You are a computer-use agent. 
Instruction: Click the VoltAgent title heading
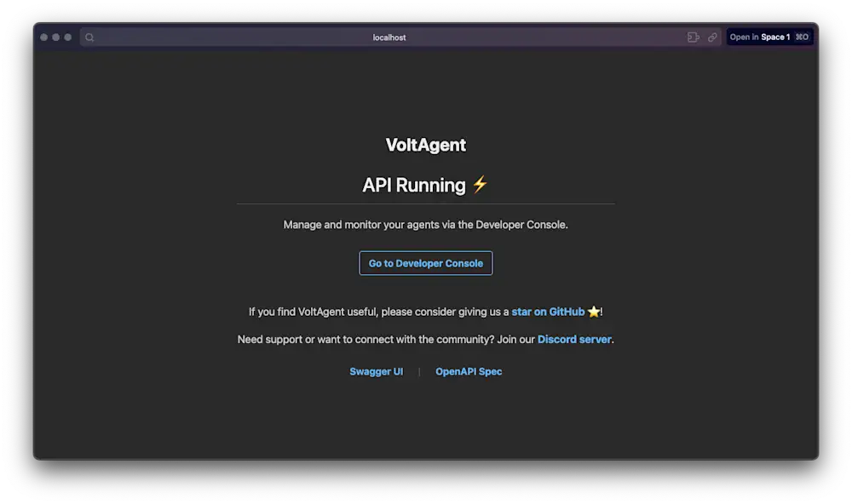(x=425, y=145)
